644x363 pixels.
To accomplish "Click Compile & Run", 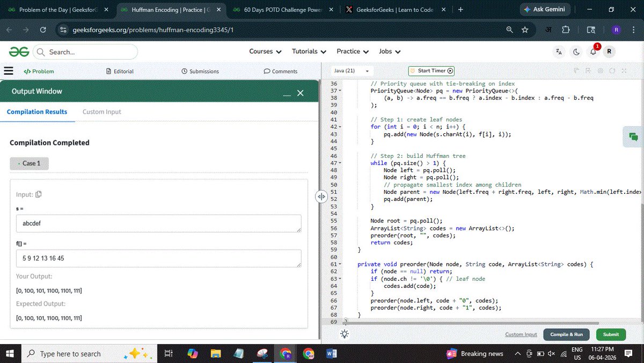I will tap(566, 335).
